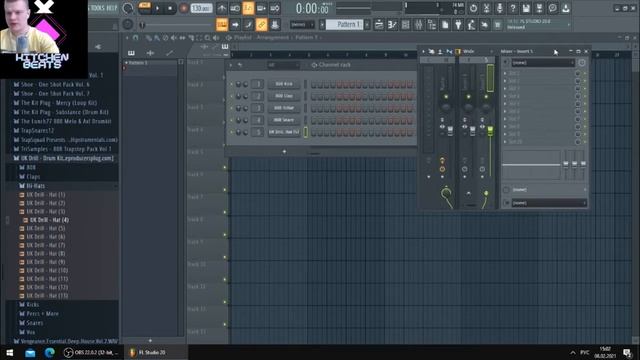
Task: Click the microphone one-click recording icon
Action: pyautogui.click(x=500, y=8)
